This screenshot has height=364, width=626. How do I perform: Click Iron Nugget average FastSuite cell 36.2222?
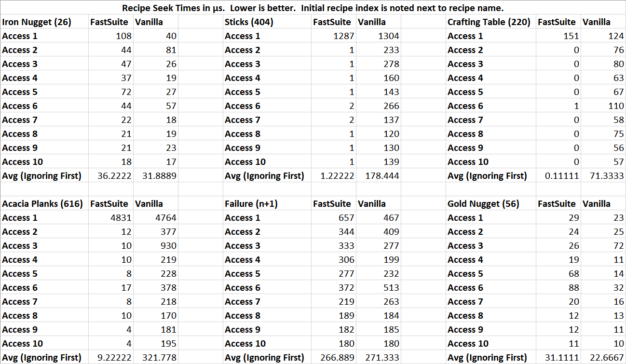click(111, 176)
